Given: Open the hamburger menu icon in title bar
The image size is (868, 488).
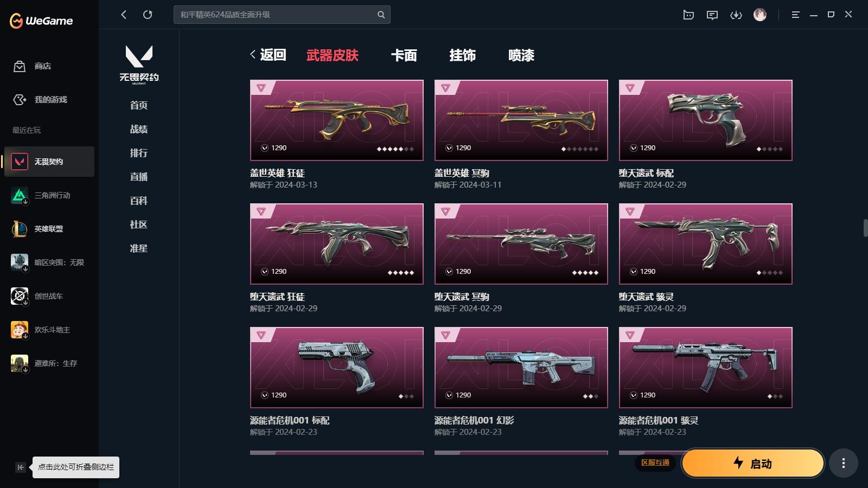Looking at the screenshot, I should point(796,15).
